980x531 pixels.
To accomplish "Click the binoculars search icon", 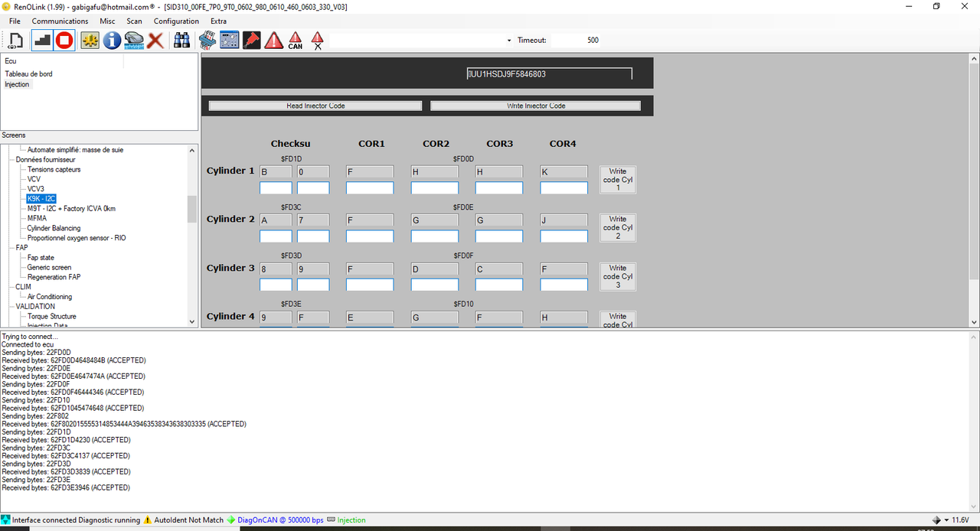I will point(182,40).
